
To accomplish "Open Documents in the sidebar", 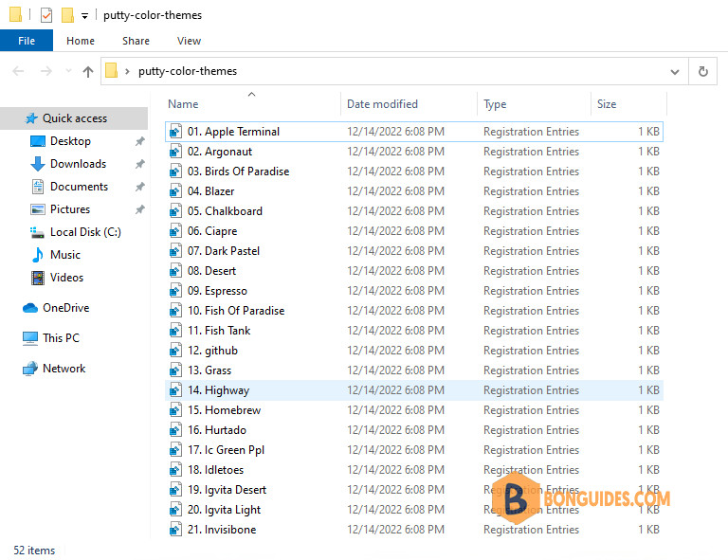I will (79, 187).
